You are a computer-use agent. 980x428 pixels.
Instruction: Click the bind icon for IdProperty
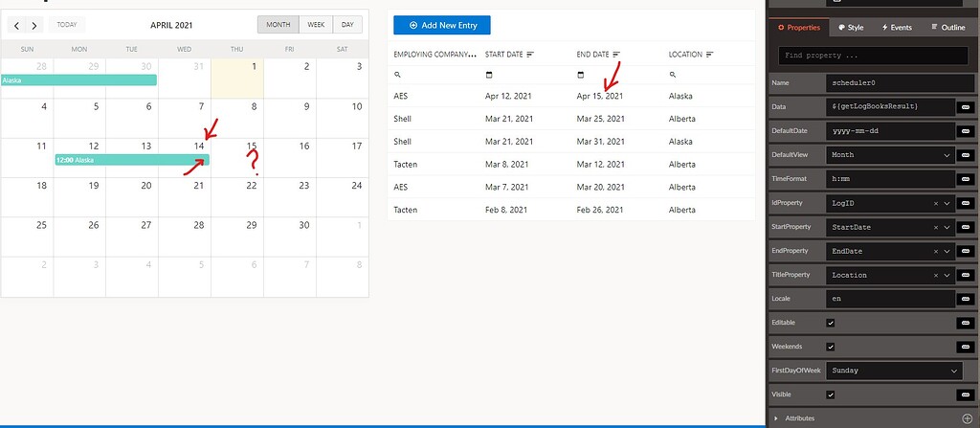click(965, 203)
